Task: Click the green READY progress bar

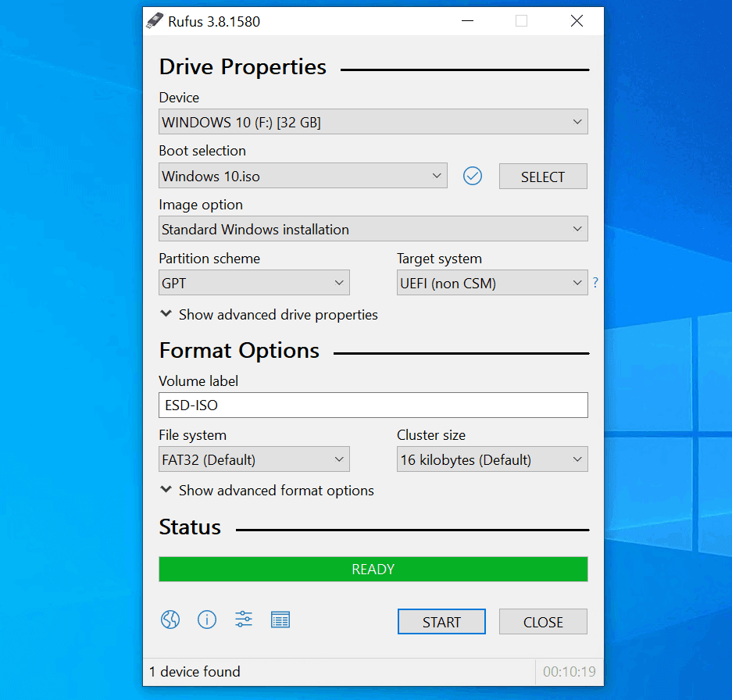Action: (x=373, y=570)
